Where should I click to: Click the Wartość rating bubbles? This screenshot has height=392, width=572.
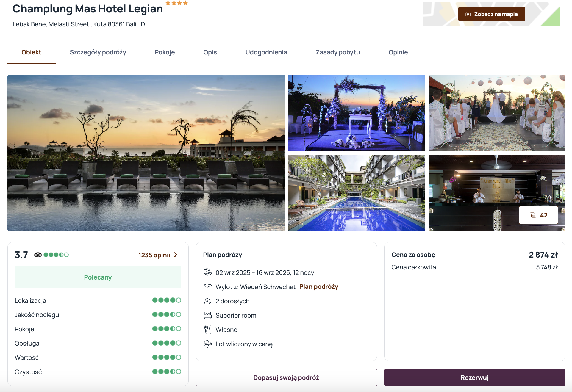coord(167,357)
